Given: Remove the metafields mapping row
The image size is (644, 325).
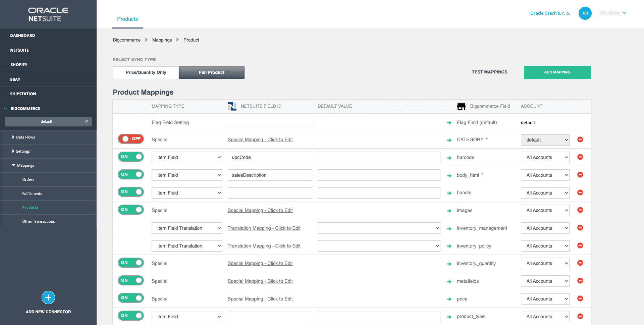Looking at the screenshot, I should coord(580,281).
